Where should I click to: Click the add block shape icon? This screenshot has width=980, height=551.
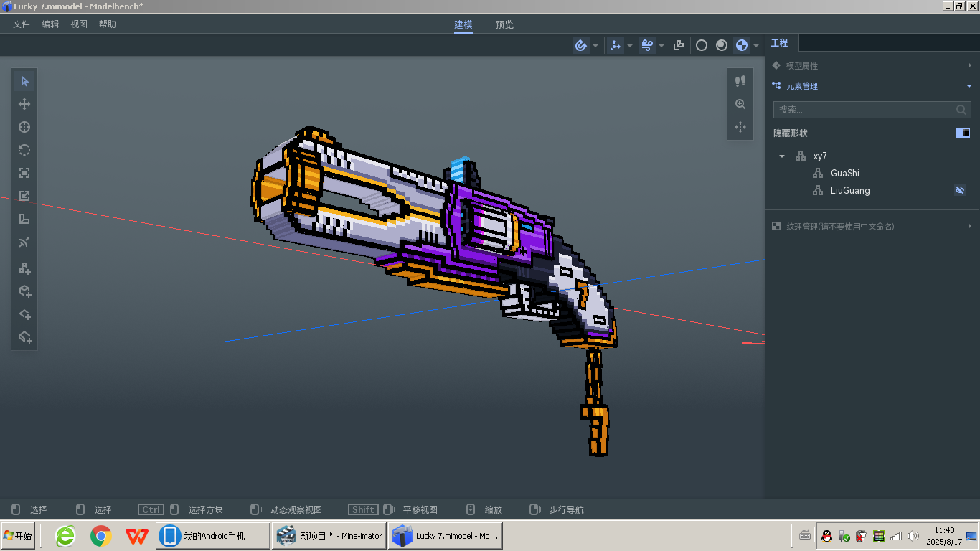click(x=24, y=291)
